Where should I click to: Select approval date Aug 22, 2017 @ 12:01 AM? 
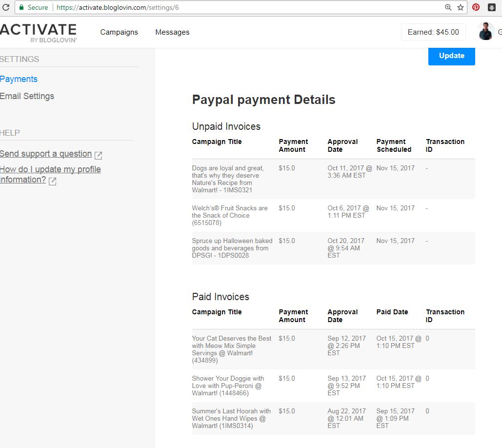click(346, 419)
